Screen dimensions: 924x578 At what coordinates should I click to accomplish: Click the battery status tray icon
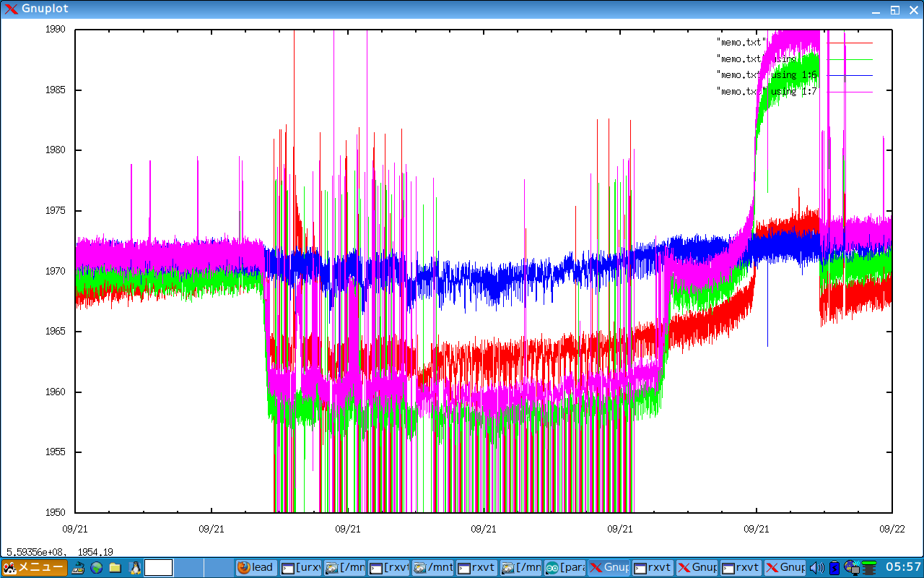pos(834,567)
